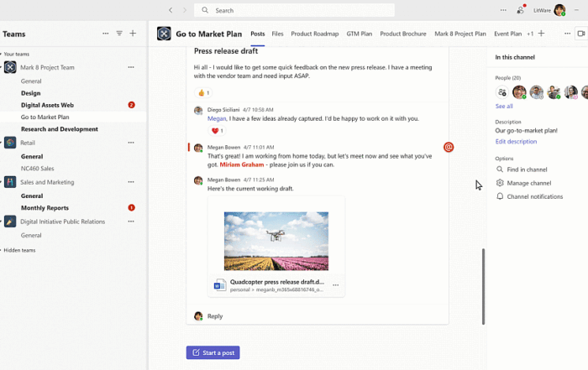
Task: Collapse the Your teams section
Action: coord(15,54)
